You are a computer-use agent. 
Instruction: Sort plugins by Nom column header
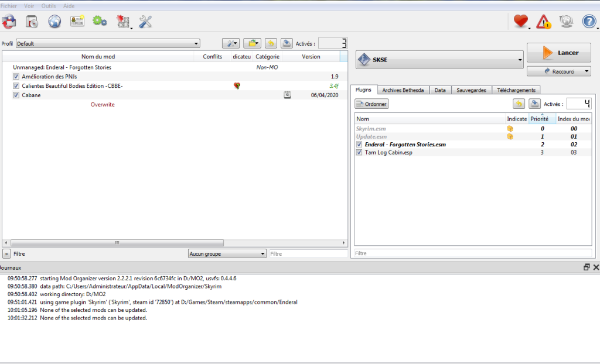[x=430, y=119]
